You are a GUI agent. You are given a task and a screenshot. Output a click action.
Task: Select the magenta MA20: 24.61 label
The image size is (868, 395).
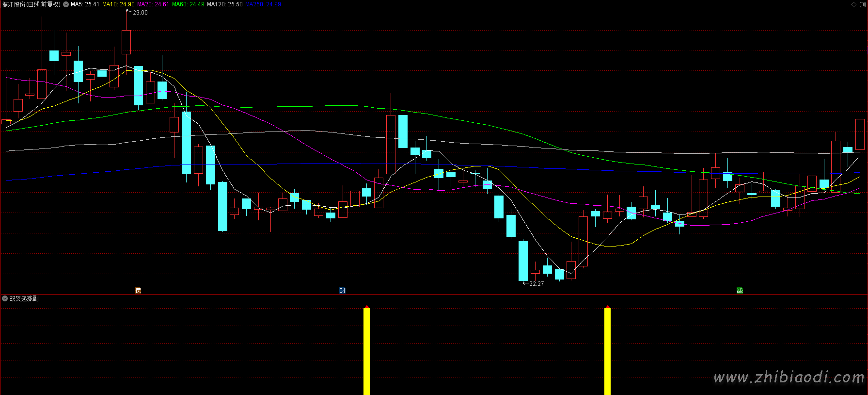tap(153, 4)
